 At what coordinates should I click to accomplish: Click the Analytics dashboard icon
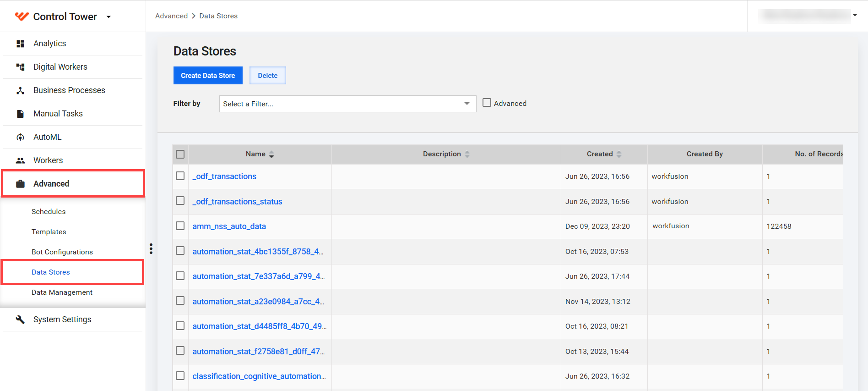click(x=20, y=44)
